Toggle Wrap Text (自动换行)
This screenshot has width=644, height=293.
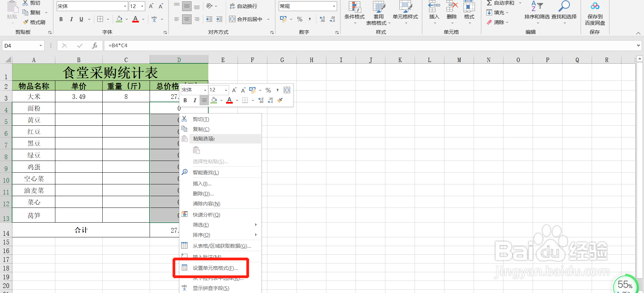pyautogui.click(x=244, y=6)
